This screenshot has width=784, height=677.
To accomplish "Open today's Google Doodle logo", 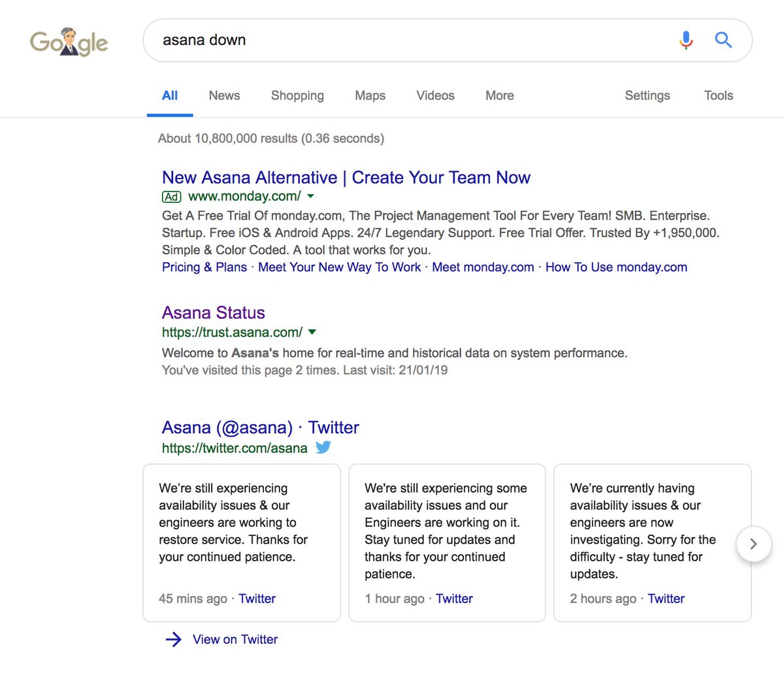I will tap(69, 41).
